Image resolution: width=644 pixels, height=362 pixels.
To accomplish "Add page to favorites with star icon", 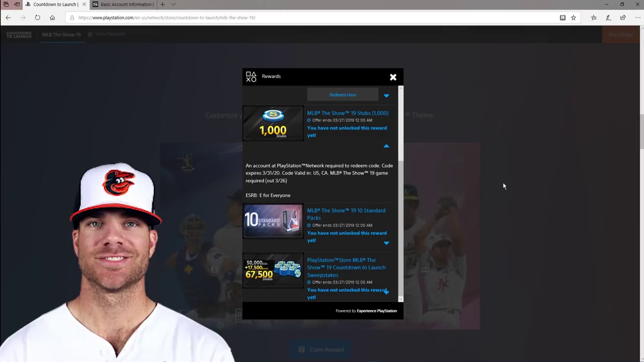I will point(573,18).
